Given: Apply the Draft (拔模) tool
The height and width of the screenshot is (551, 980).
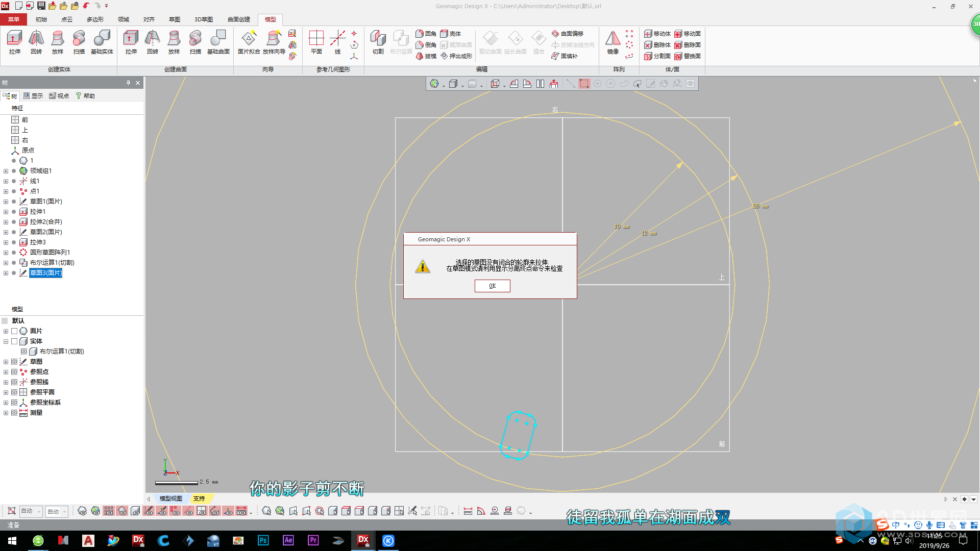Looking at the screenshot, I should pyautogui.click(x=426, y=56).
